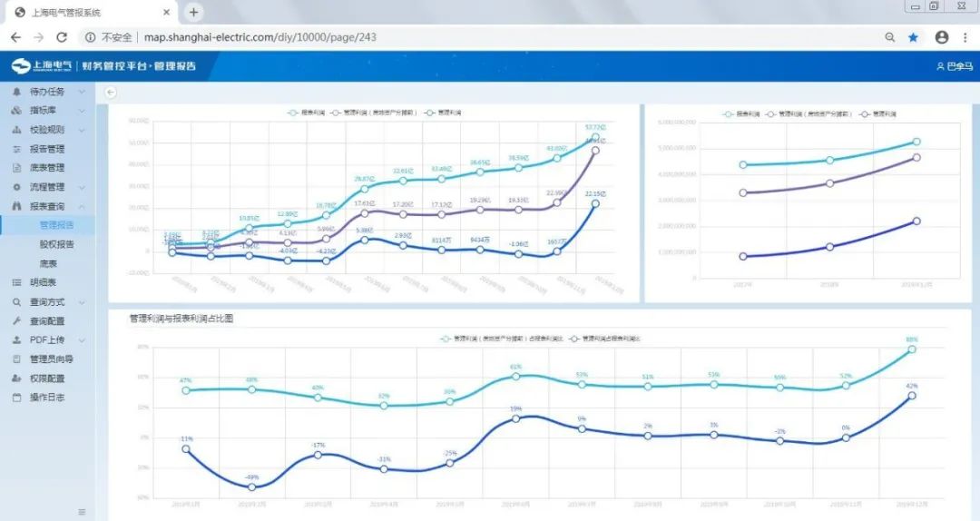The width and height of the screenshot is (980, 521).
Task: Collapse sidebar with bottom hamburger icon
Action: tap(82, 512)
